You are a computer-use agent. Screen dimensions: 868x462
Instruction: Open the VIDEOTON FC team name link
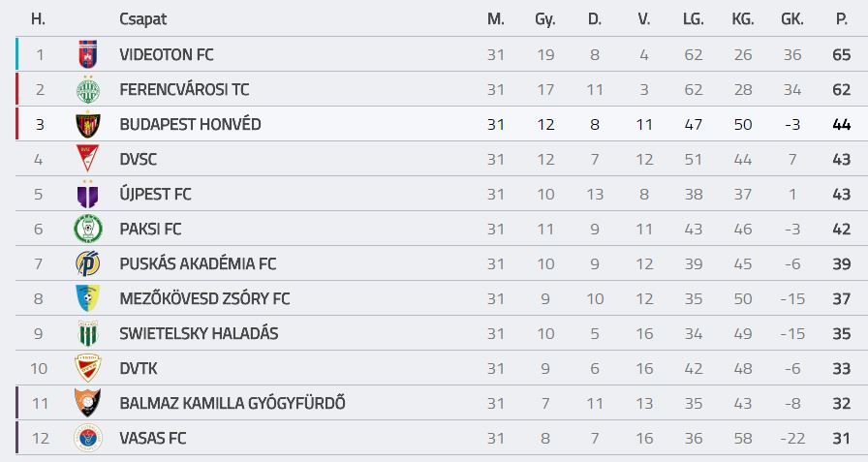tap(167, 55)
